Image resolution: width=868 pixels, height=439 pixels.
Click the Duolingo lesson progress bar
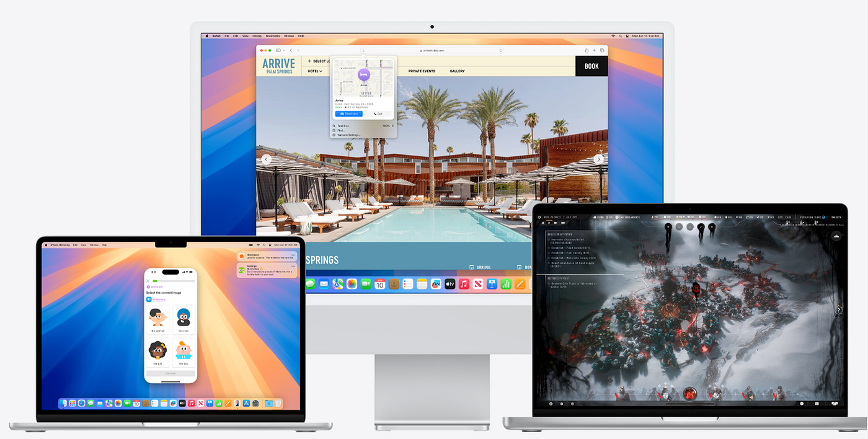click(x=174, y=281)
